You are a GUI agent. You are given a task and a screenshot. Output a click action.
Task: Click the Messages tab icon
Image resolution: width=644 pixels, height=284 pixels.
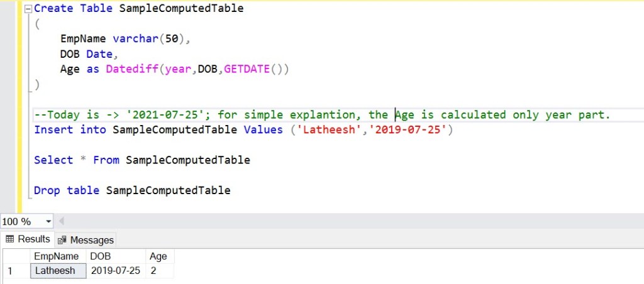tap(62, 240)
